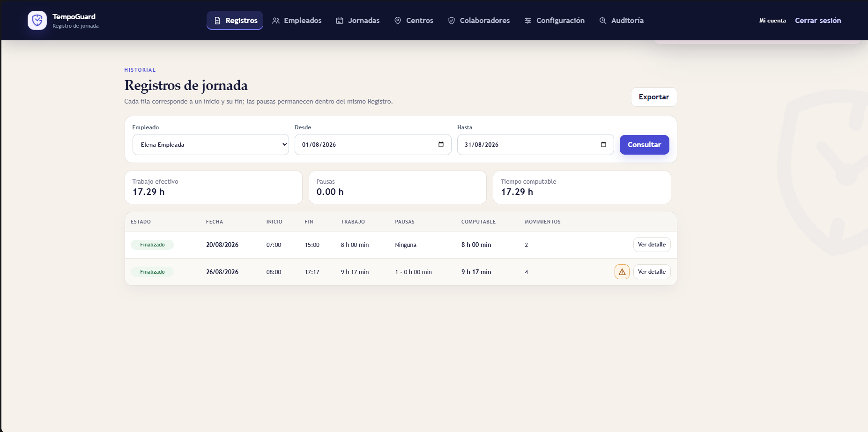Image resolution: width=868 pixels, height=432 pixels.
Task: Go to the Auditoría section
Action: click(622, 21)
